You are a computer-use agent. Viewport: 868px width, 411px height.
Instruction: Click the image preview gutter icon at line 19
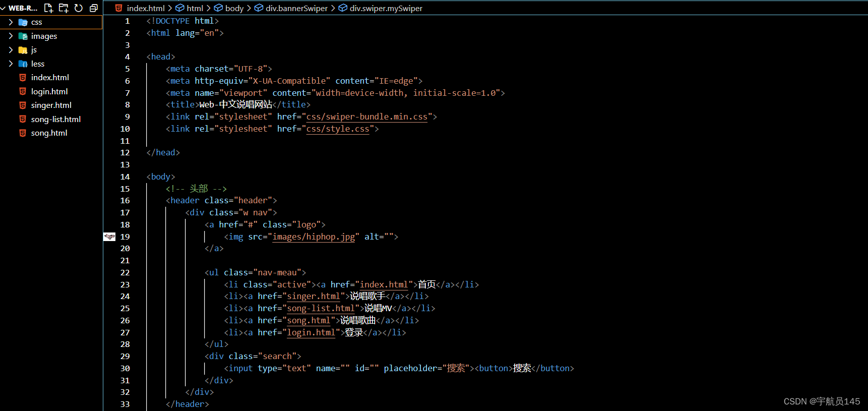(109, 237)
